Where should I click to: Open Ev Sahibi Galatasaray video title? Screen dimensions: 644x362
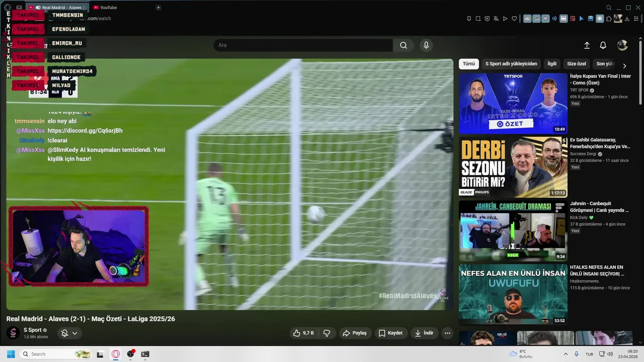coord(600,143)
